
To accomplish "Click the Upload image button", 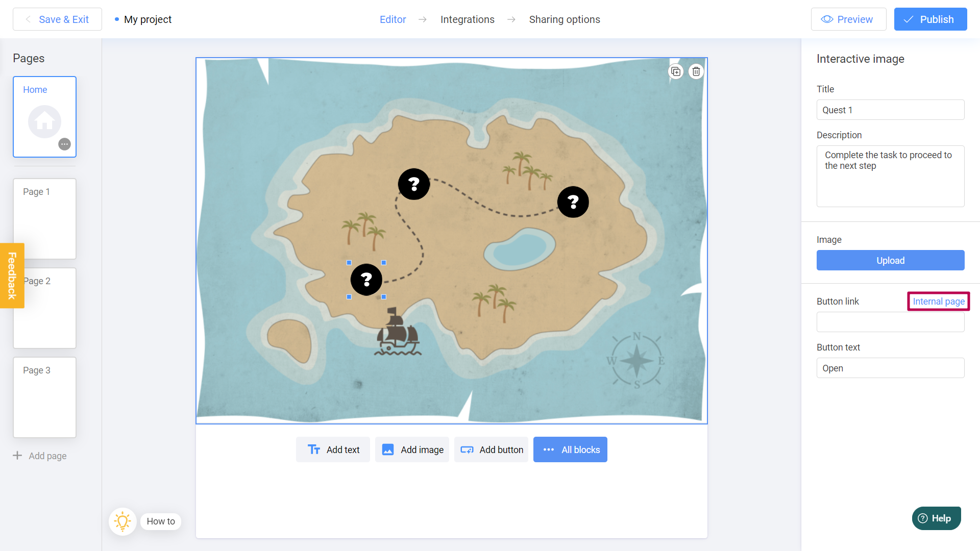I will click(890, 260).
